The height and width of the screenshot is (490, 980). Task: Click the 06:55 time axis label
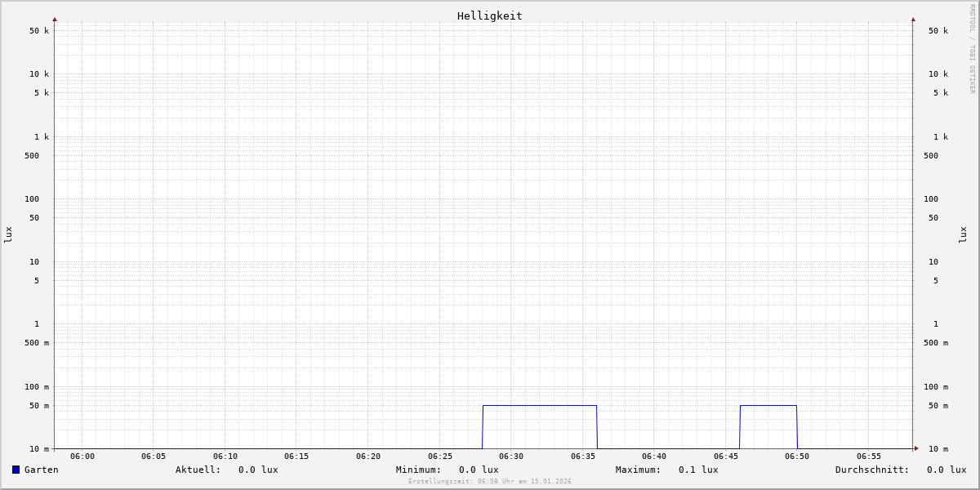(869, 457)
